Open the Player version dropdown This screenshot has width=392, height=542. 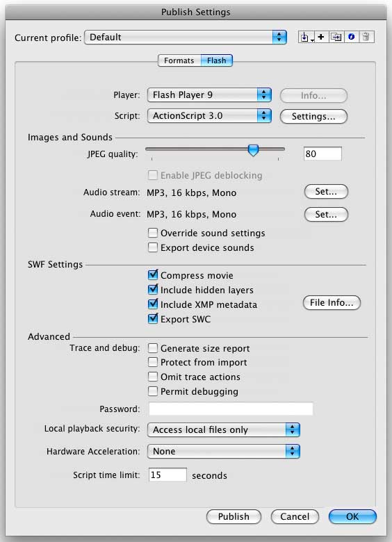[x=209, y=95]
